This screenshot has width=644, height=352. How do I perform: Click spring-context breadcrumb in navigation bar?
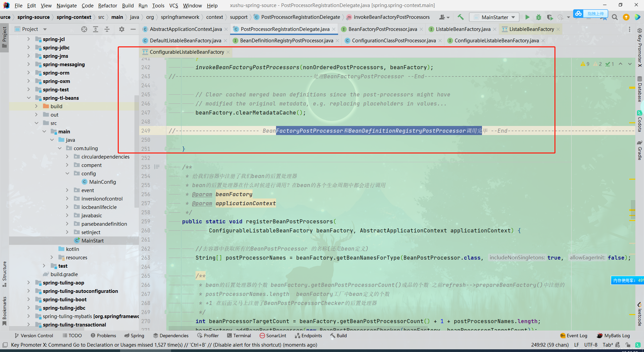pyautogui.click(x=74, y=17)
